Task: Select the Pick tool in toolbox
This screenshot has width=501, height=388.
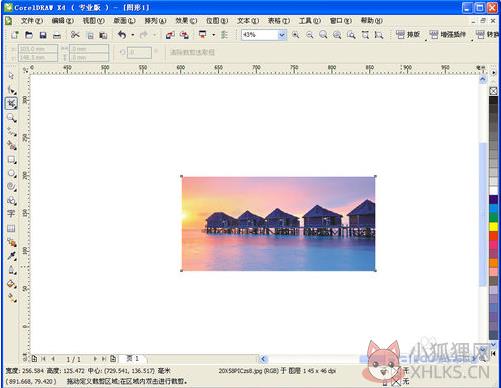Action: coord(11,76)
